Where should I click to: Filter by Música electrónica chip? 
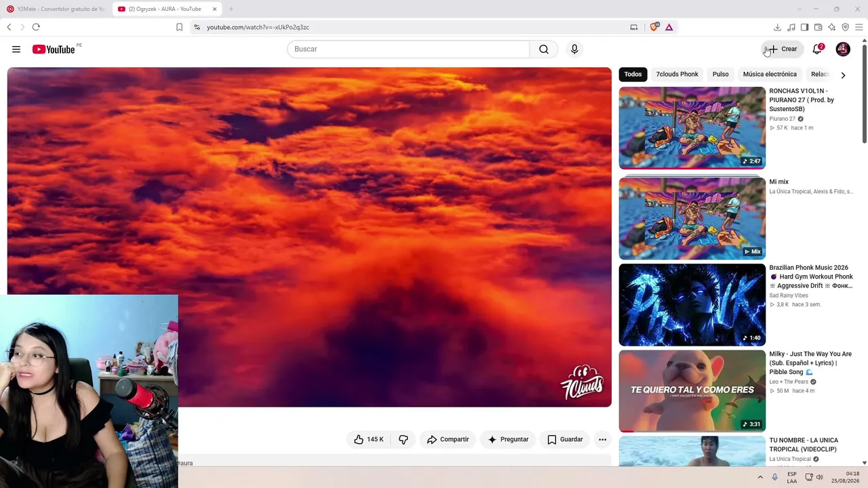[770, 74]
